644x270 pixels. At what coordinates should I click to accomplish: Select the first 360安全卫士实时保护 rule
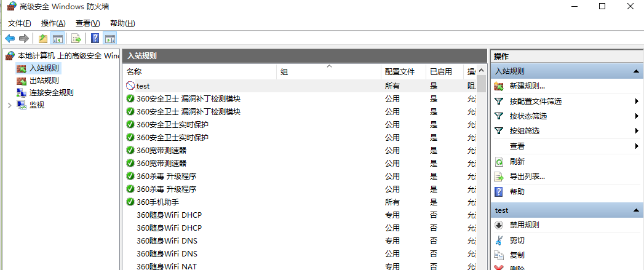pyautogui.click(x=300, y=124)
